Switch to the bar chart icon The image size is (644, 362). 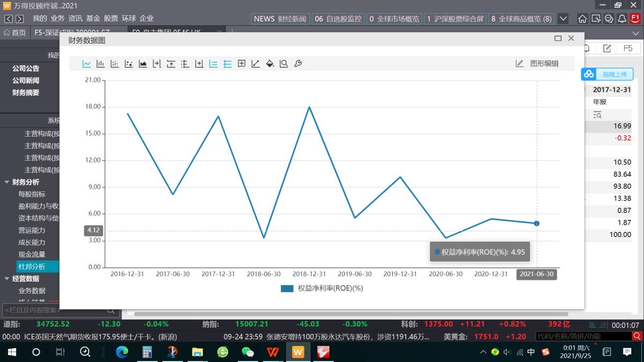100,64
